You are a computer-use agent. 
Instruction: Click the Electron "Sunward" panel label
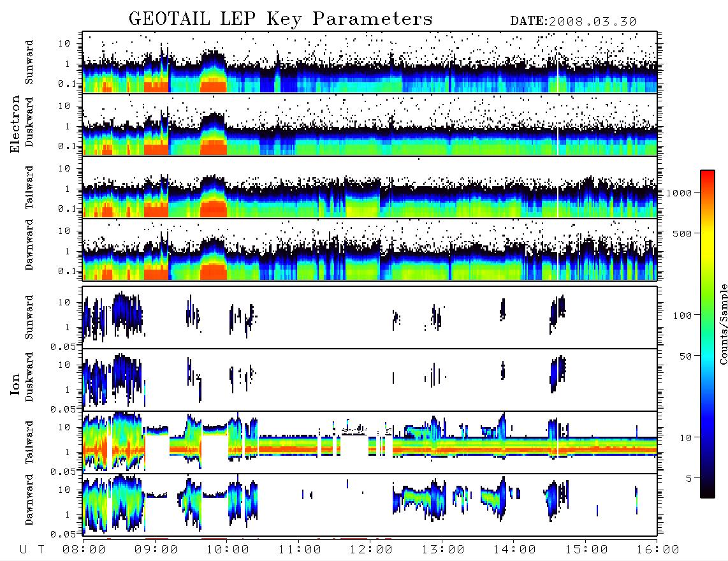[29, 62]
